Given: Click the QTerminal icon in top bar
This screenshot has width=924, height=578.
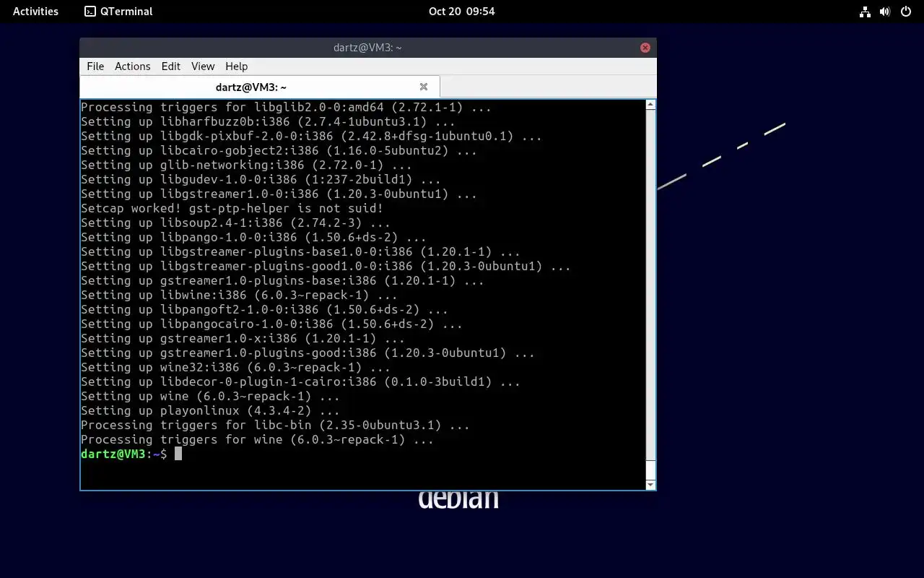Looking at the screenshot, I should (90, 11).
